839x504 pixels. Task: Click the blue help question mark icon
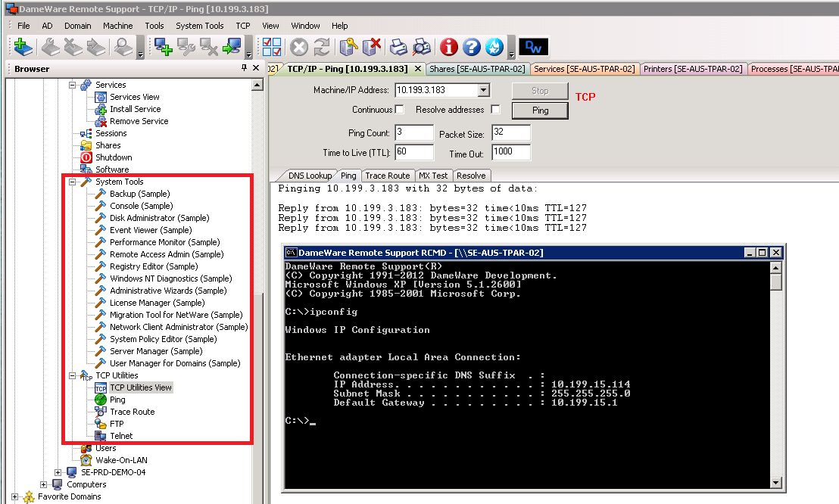[472, 47]
